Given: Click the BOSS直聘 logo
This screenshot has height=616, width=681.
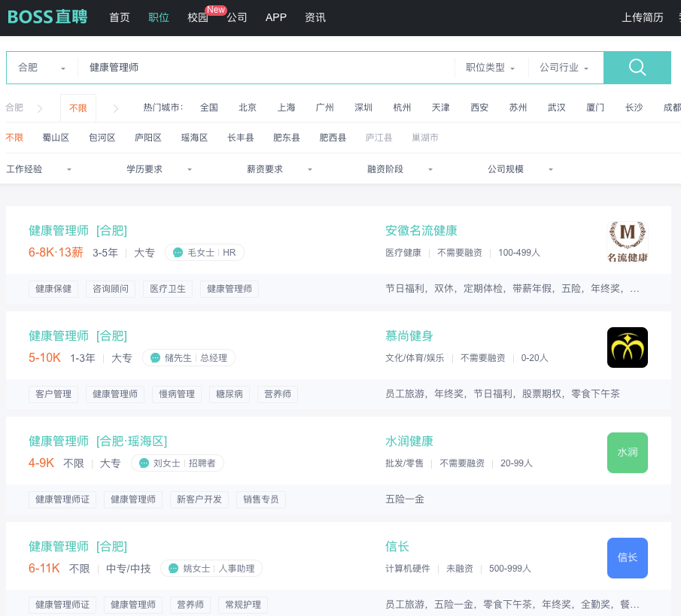Looking at the screenshot, I should tap(47, 17).
